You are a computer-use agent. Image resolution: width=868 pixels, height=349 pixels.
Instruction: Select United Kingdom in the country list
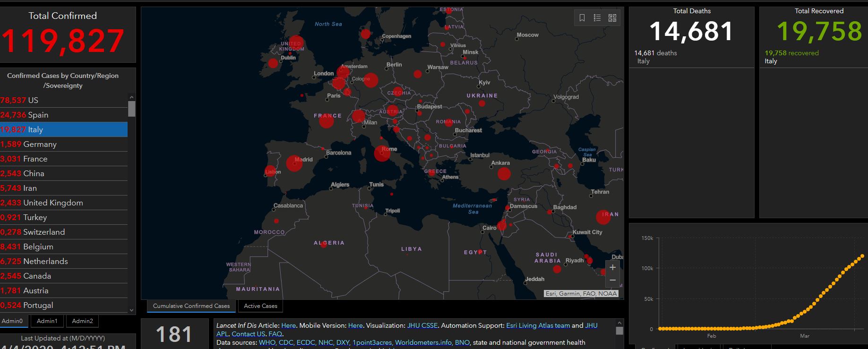pyautogui.click(x=64, y=203)
